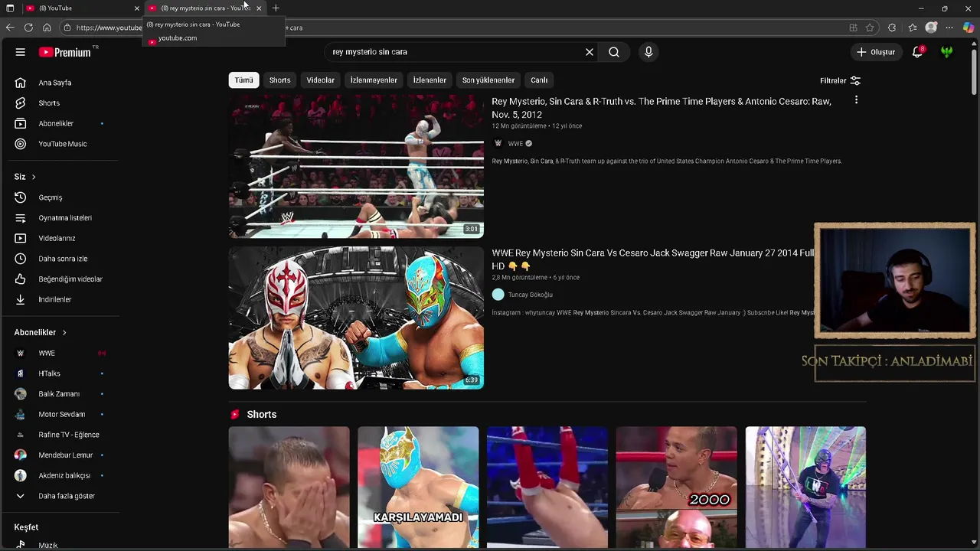Open a new browser tab
The height and width of the screenshot is (551, 980).
[276, 8]
